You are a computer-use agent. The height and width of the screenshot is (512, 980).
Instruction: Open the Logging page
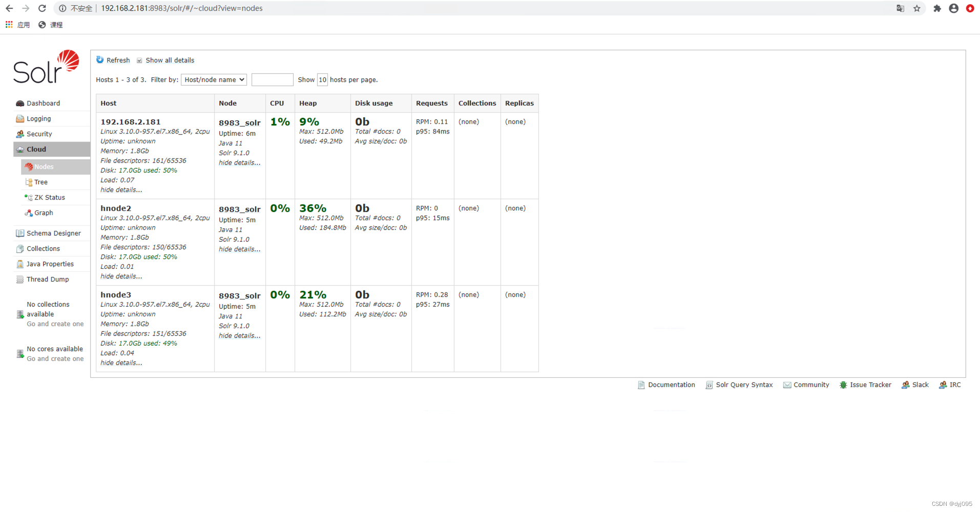click(x=39, y=119)
